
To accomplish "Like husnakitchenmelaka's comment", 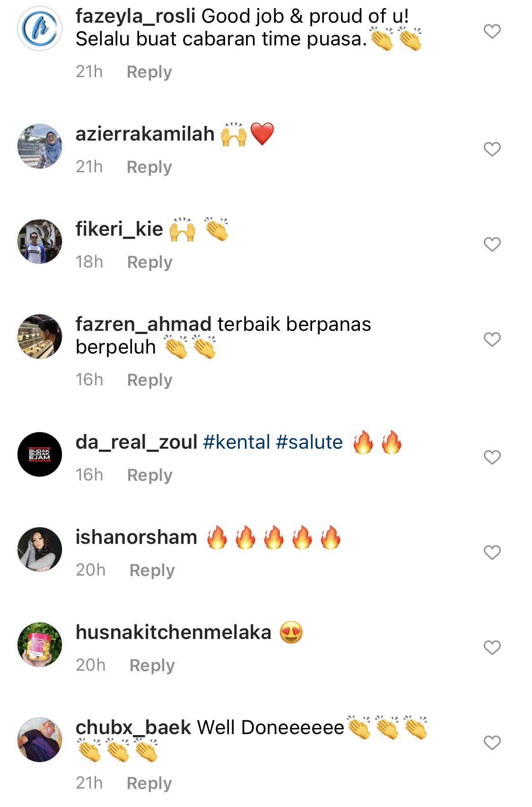I will (x=492, y=647).
